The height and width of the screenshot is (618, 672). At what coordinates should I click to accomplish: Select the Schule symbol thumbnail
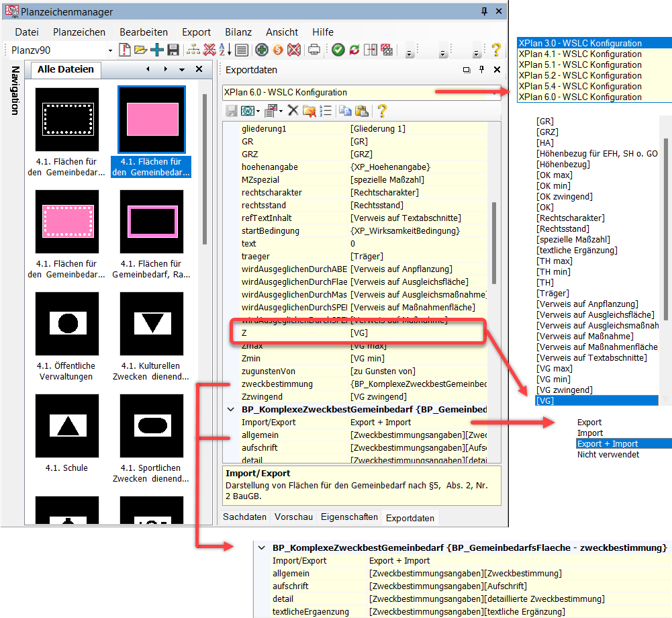(x=66, y=426)
